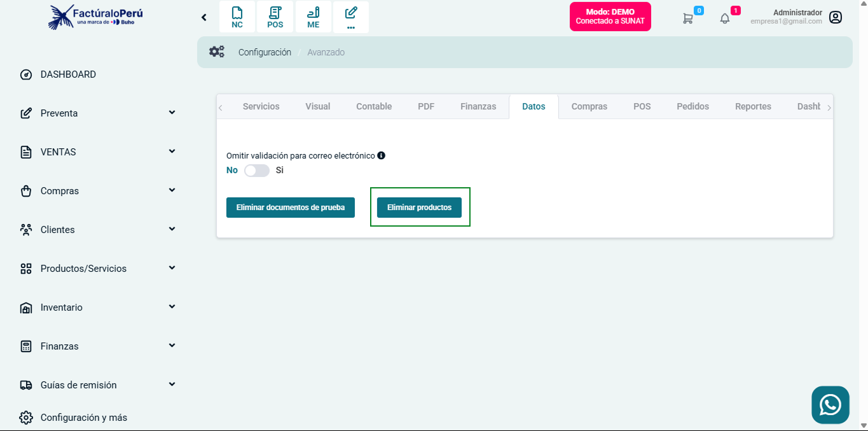Viewport: 868px width, 431px height.
Task: Open the POS shortcut icon
Action: (x=275, y=17)
